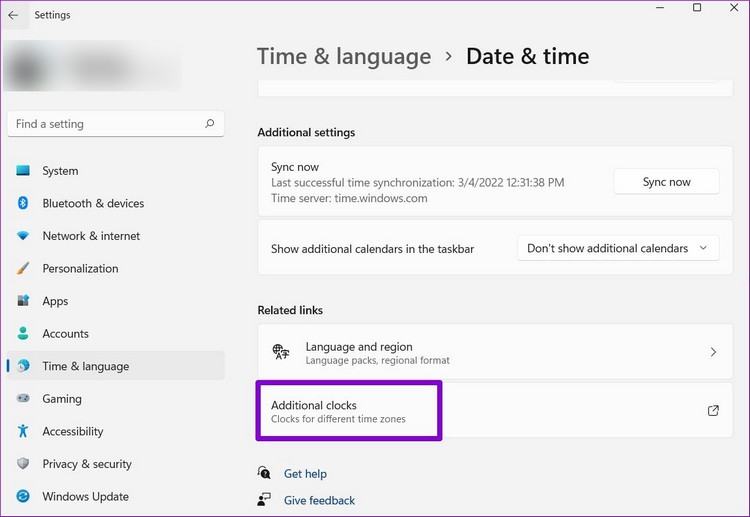Click the Accessibility figure icon

[23, 431]
